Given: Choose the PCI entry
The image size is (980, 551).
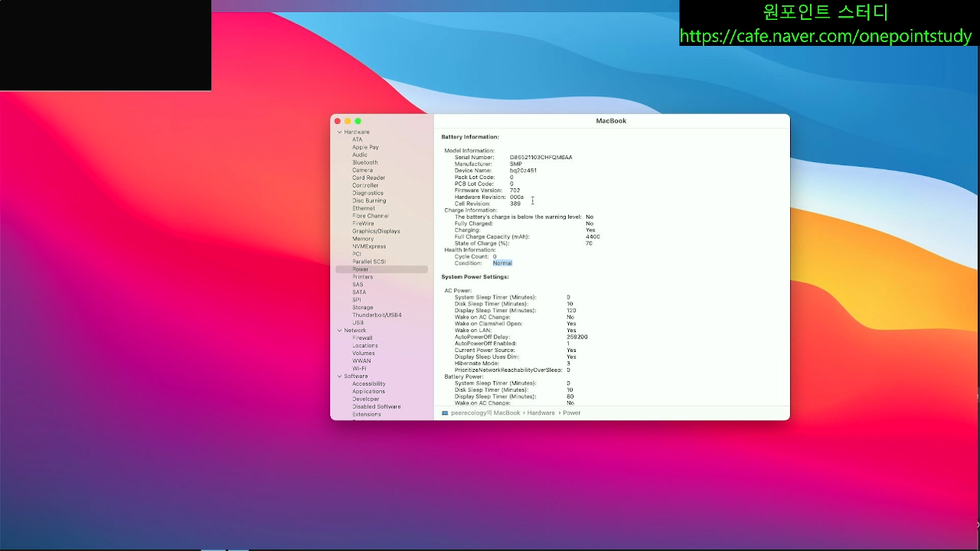Looking at the screenshot, I should click(x=357, y=254).
